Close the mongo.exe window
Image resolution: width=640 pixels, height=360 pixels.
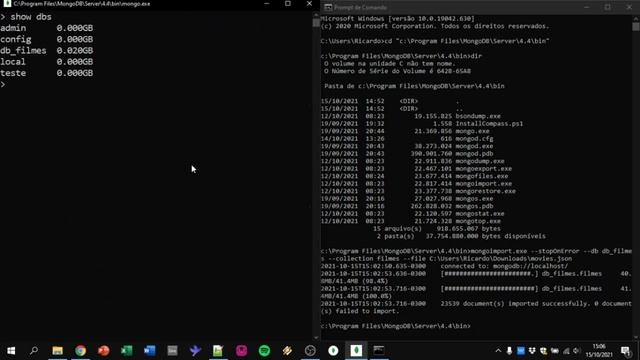coord(309,4)
